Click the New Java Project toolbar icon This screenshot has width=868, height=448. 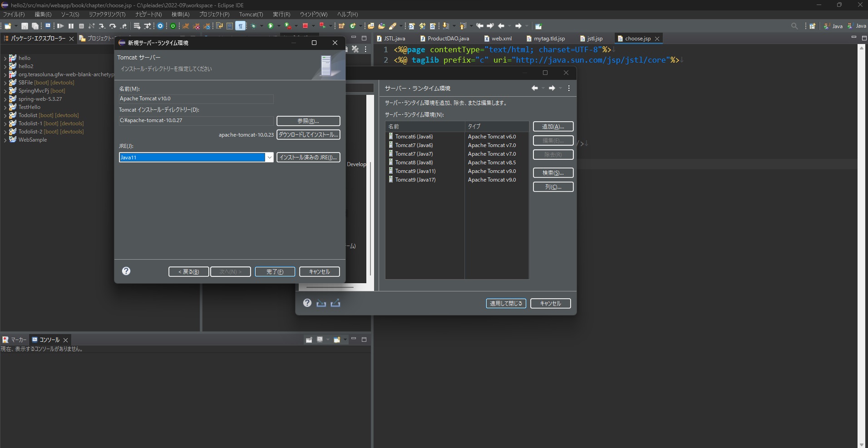coord(342,26)
